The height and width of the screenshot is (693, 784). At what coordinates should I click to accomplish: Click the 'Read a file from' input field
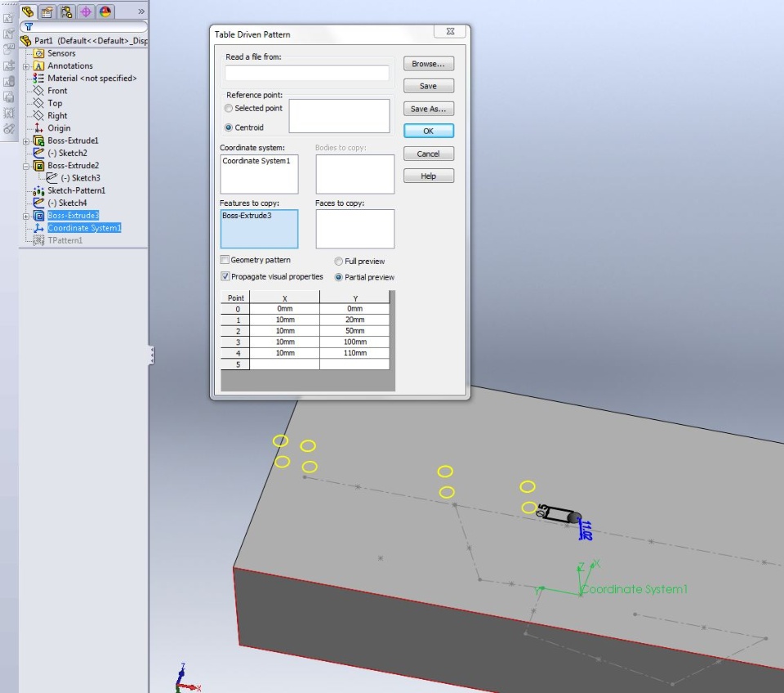click(x=307, y=73)
